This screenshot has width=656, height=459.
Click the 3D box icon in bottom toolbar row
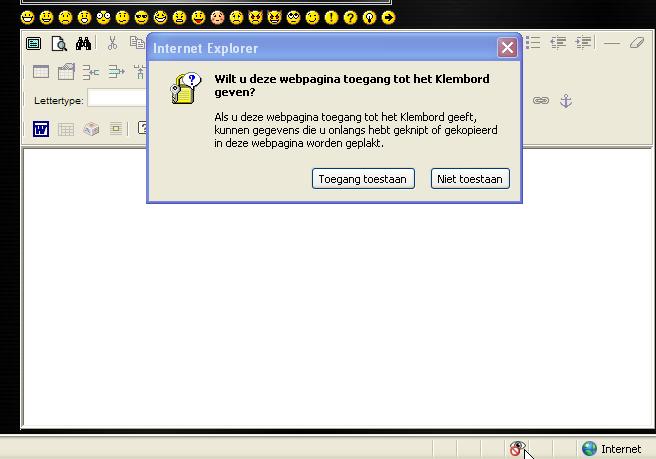pyautogui.click(x=91, y=129)
